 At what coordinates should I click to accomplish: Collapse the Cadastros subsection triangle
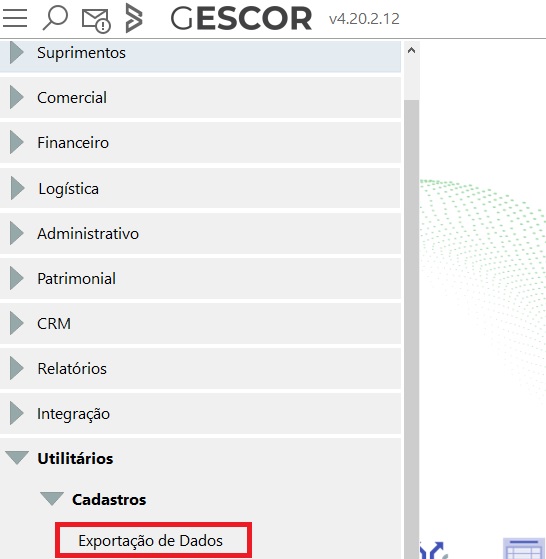coord(52,499)
